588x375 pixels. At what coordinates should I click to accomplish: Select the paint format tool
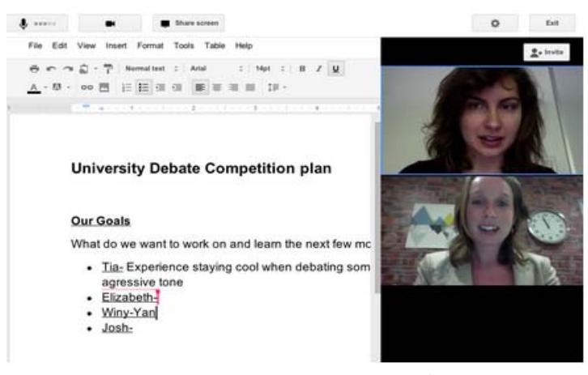pos(108,69)
